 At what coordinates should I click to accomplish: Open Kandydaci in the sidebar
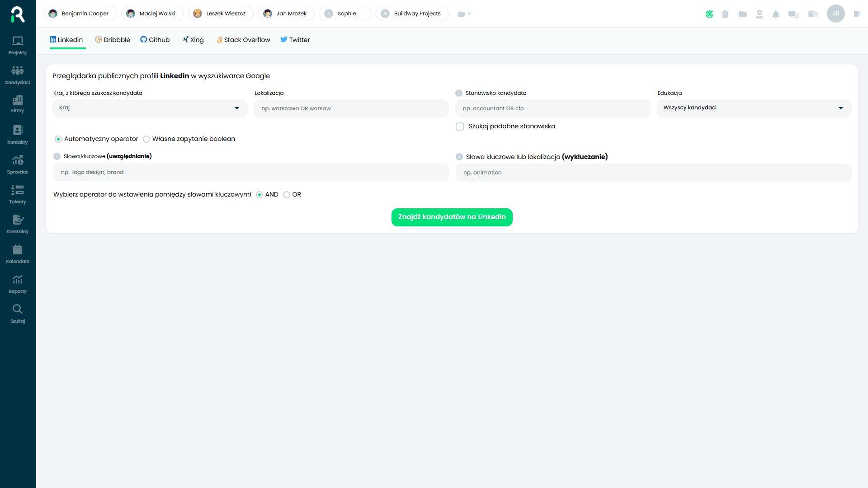[18, 75]
